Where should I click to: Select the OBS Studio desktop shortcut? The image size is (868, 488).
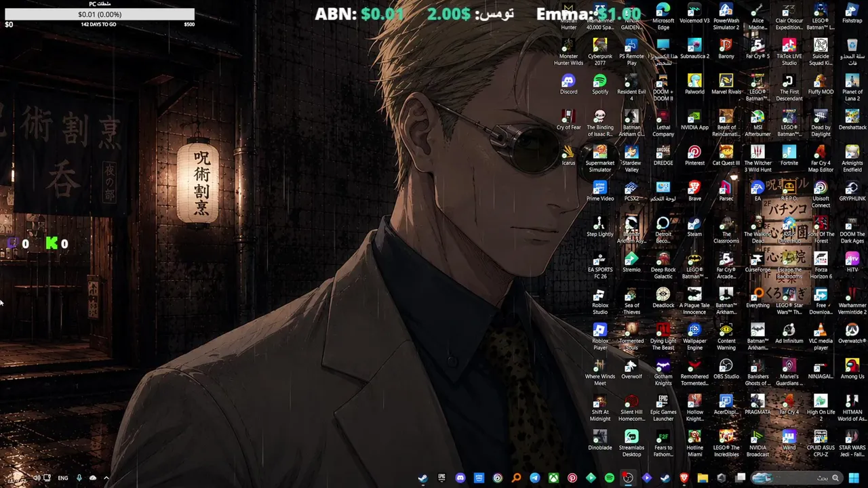(726, 369)
